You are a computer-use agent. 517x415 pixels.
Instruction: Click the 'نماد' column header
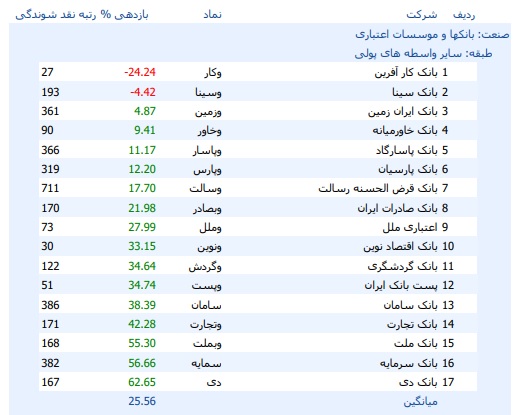(x=213, y=15)
